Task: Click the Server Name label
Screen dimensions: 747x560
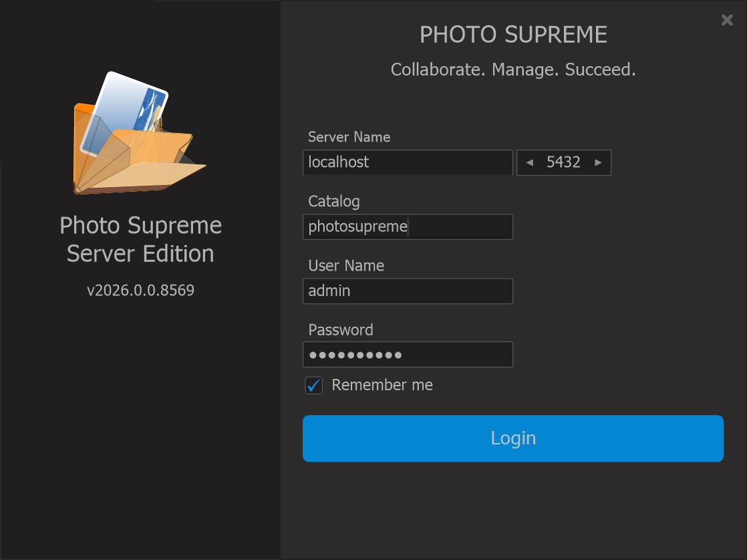Action: click(x=349, y=137)
